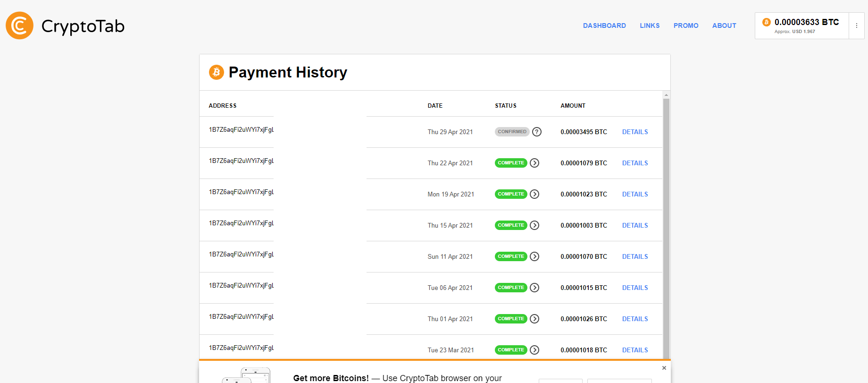View details of 0.00003495 BTC payment
Image resolution: width=868 pixels, height=383 pixels.
coord(635,132)
